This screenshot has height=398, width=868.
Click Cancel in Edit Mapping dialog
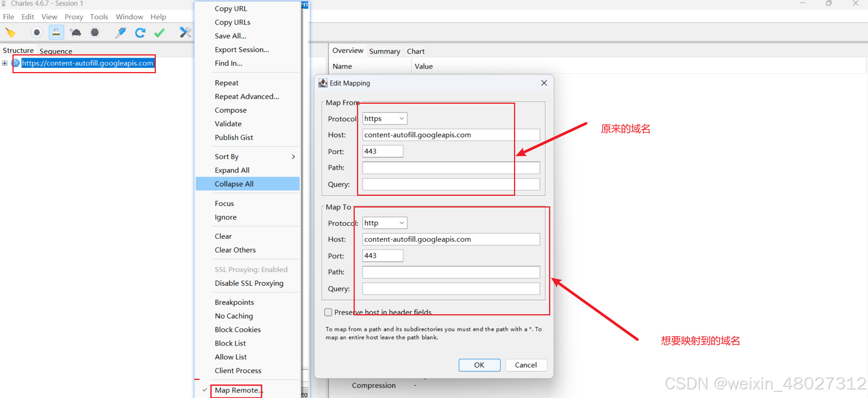click(x=526, y=365)
